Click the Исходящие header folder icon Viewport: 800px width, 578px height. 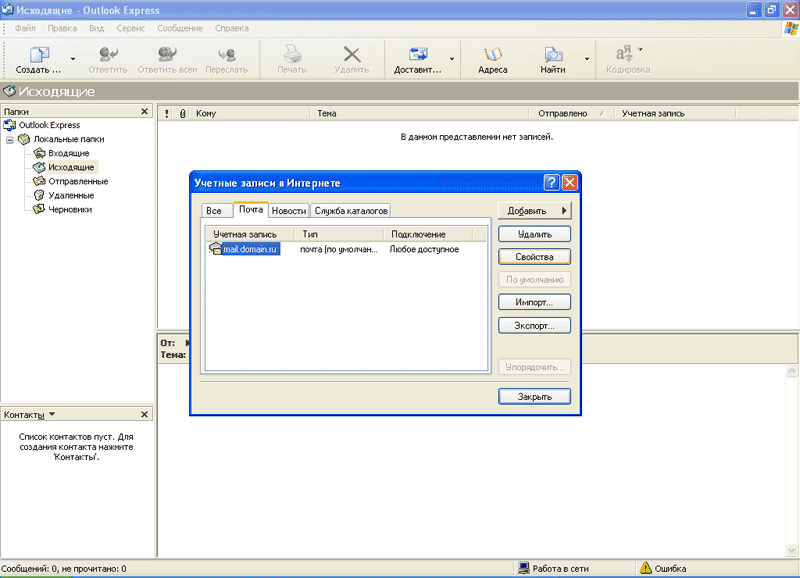coord(9,91)
